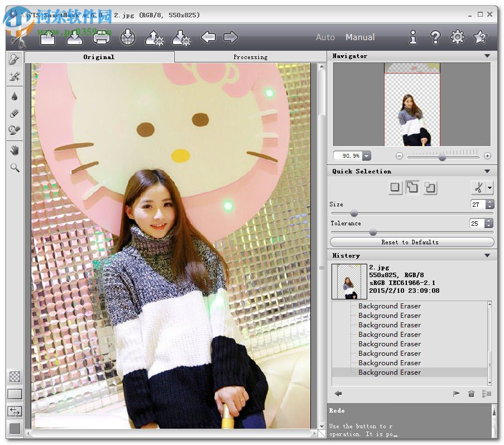
Task: Switch to Manual mode
Action: [x=359, y=37]
